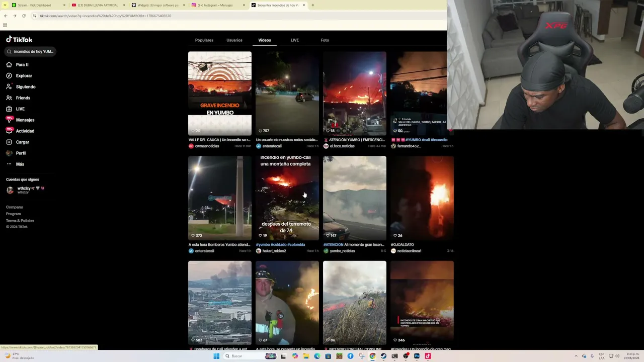The width and height of the screenshot is (644, 362).
Task: Go forward in the browser
Action: coord(15,16)
